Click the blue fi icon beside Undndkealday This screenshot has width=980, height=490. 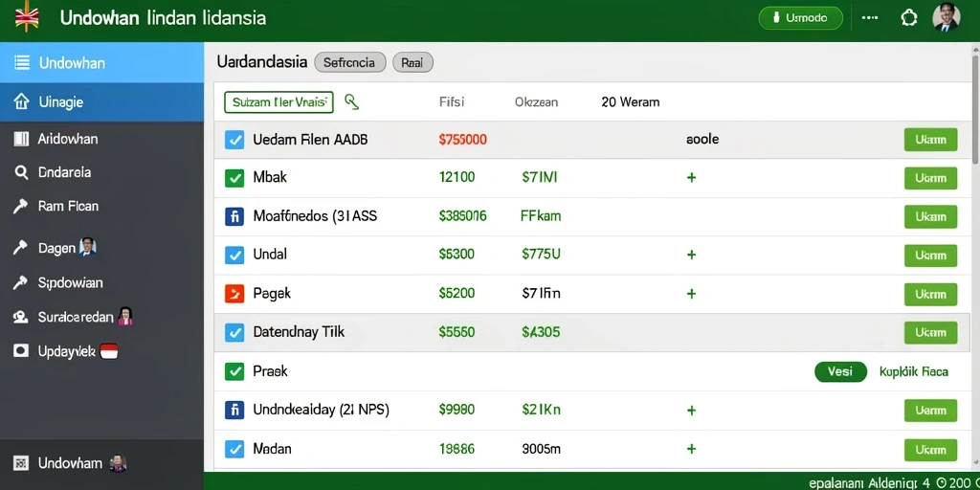pyautogui.click(x=234, y=411)
